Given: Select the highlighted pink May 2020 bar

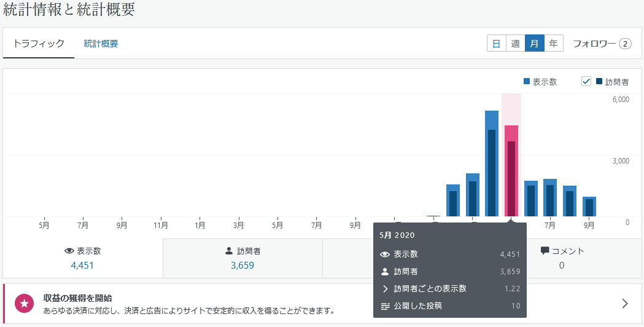Looking at the screenshot, I should coord(511,170).
